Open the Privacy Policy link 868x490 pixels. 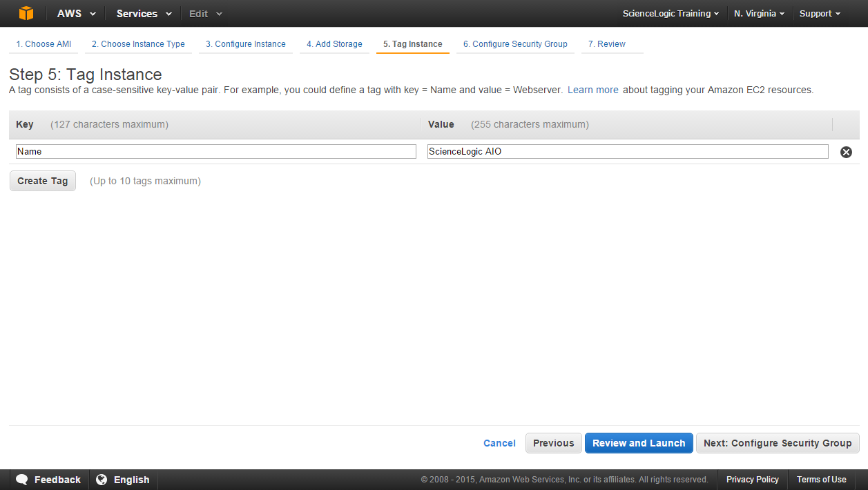(x=753, y=480)
